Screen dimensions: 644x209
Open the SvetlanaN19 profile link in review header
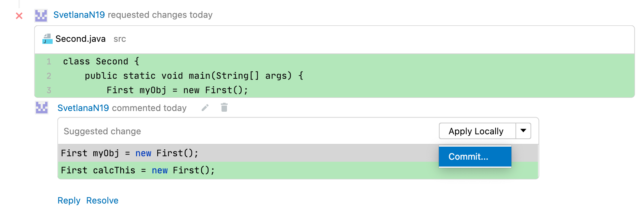79,15
